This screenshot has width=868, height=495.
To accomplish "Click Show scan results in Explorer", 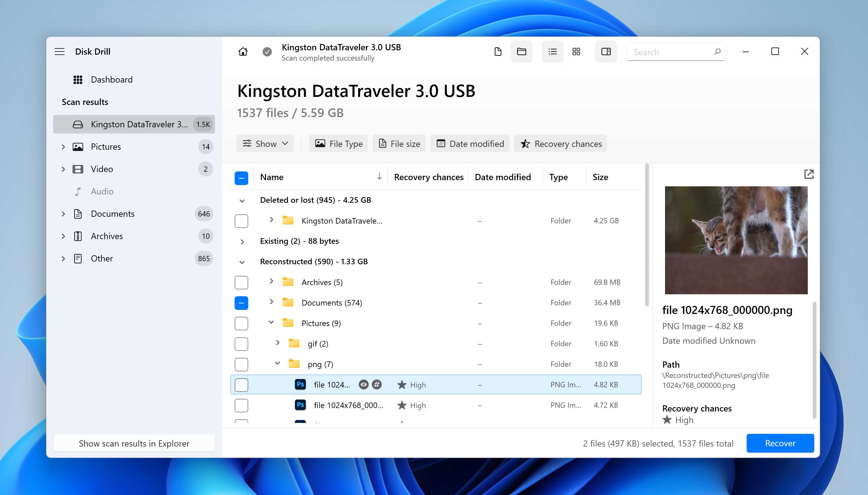I will [134, 443].
